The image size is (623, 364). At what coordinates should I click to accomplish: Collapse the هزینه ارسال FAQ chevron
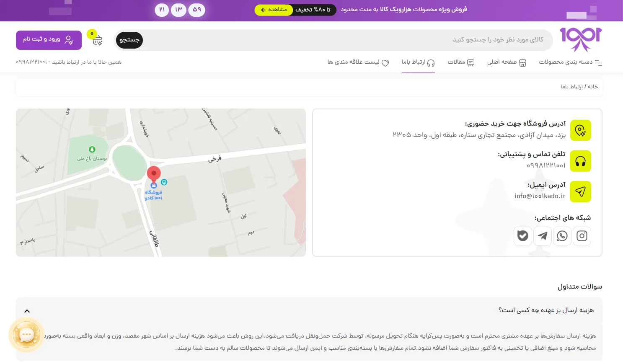[27, 311]
